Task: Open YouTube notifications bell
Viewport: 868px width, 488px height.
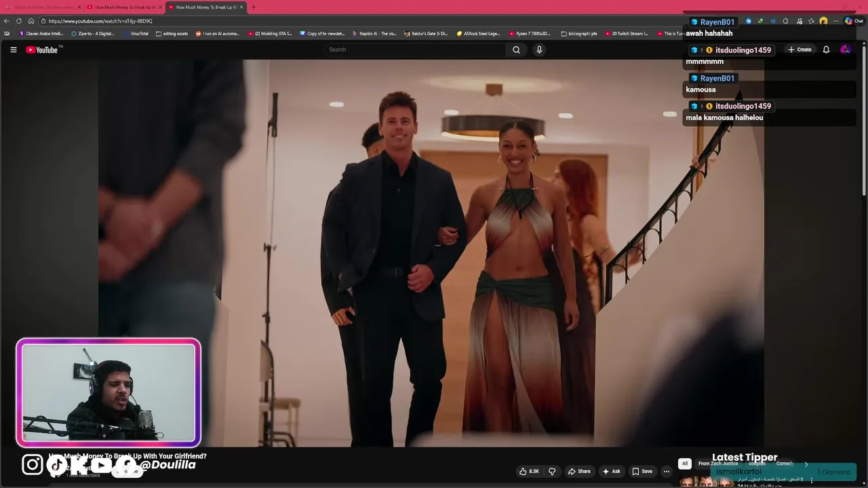Action: tap(826, 49)
